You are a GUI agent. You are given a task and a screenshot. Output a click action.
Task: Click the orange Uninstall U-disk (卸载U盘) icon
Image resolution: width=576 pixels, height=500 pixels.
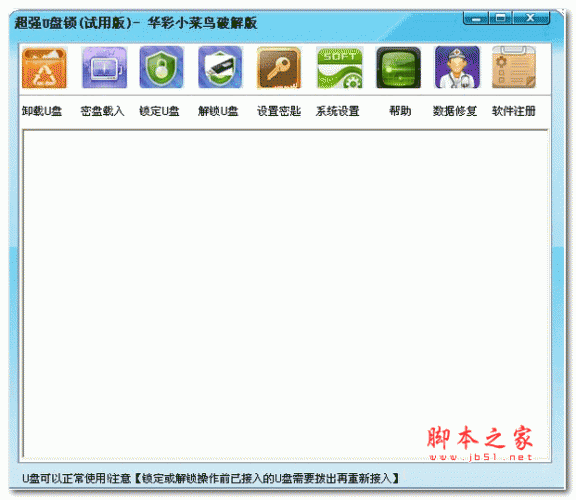point(44,68)
